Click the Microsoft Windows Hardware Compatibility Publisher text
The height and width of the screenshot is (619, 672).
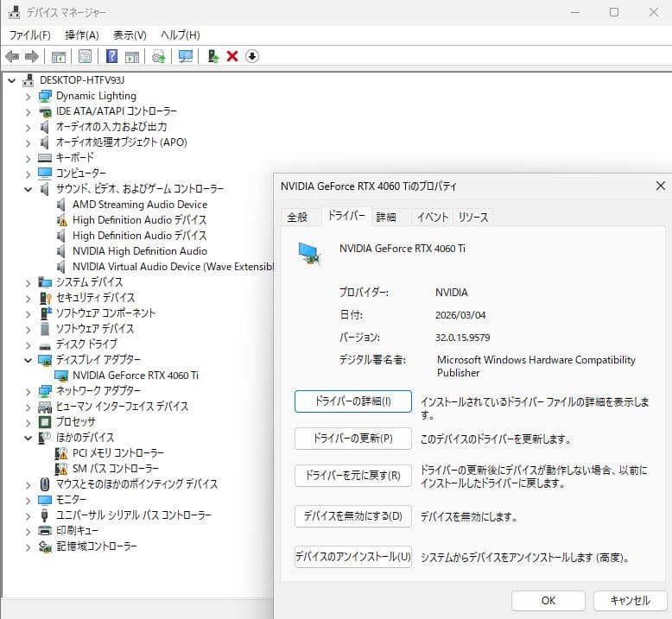(536, 366)
